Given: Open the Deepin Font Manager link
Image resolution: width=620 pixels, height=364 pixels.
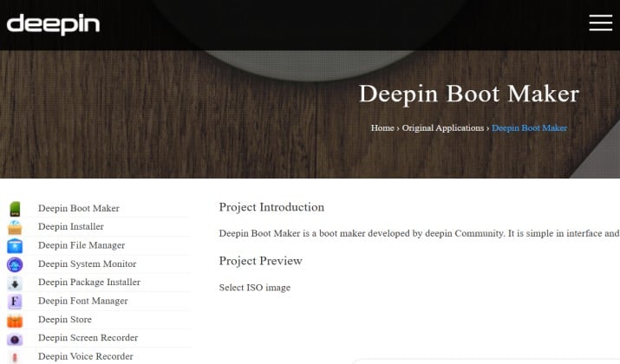Looking at the screenshot, I should click(x=82, y=301).
